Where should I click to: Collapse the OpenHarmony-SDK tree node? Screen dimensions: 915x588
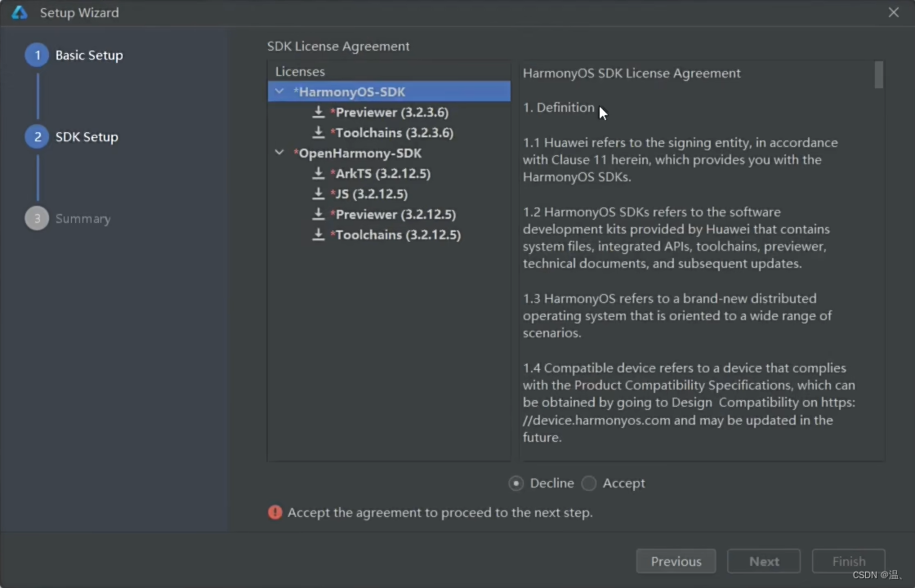pyautogui.click(x=279, y=152)
